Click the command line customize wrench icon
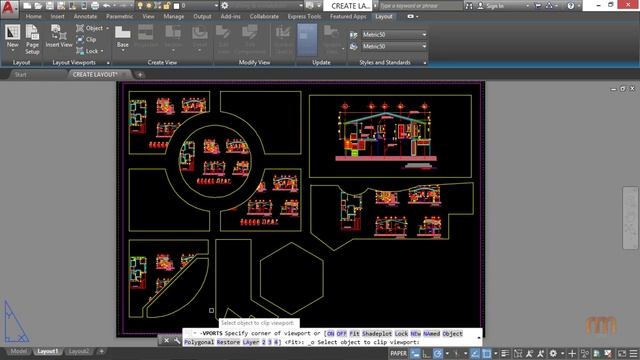The width and height of the screenshot is (640, 360). pos(177,340)
